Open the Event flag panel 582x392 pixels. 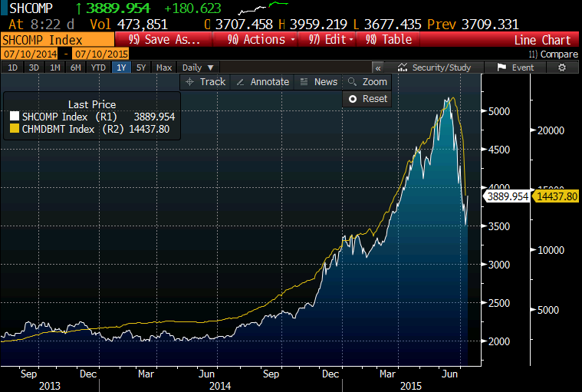click(x=516, y=68)
